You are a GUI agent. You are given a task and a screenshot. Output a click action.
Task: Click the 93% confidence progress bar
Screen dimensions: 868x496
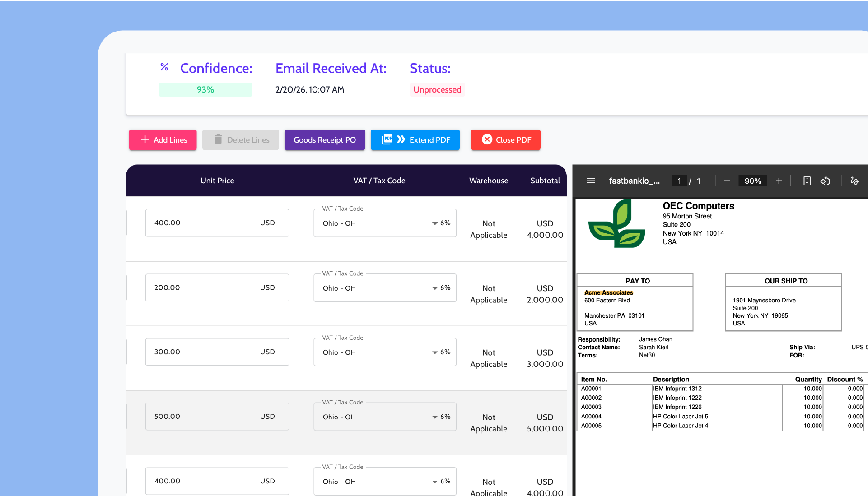click(205, 90)
